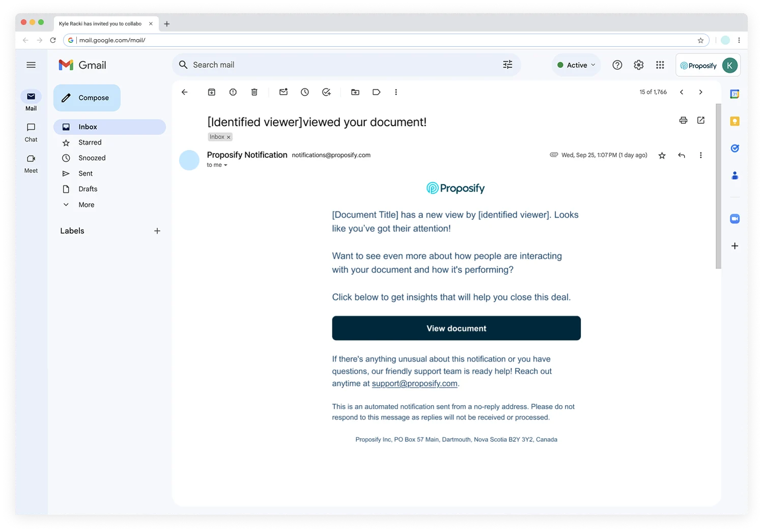763x532 pixels.
Task: Create a new label plus icon
Action: coord(157,231)
